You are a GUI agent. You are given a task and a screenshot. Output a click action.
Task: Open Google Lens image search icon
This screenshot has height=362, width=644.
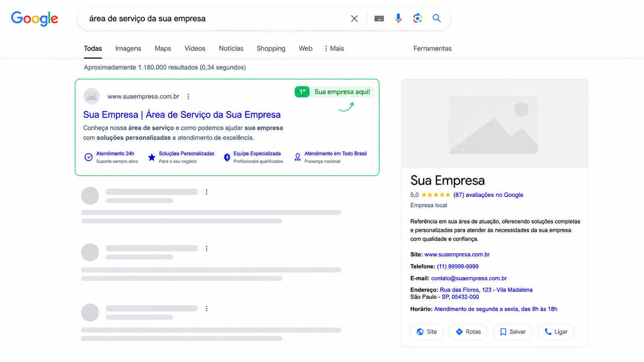[x=418, y=18]
